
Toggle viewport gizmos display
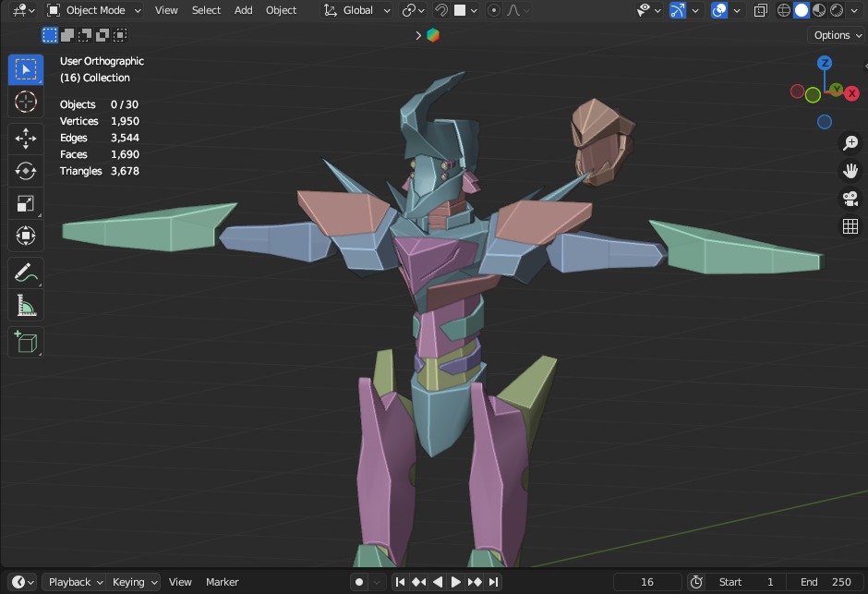678,10
